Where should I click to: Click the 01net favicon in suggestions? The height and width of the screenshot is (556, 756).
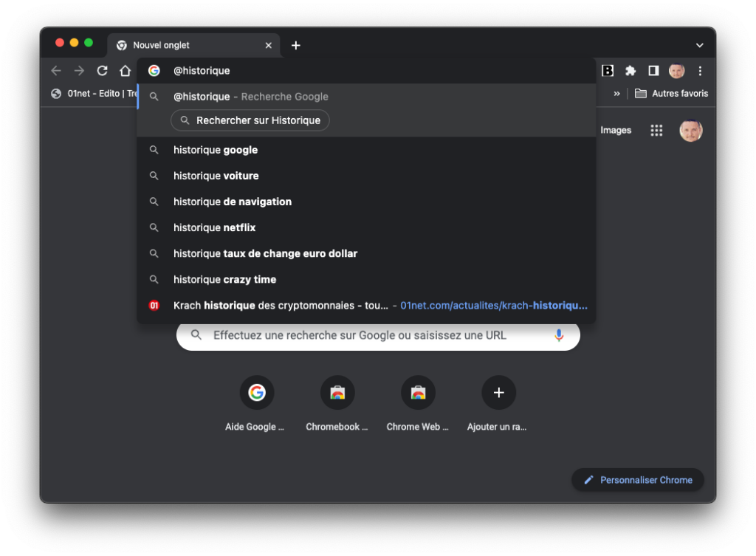coord(154,305)
